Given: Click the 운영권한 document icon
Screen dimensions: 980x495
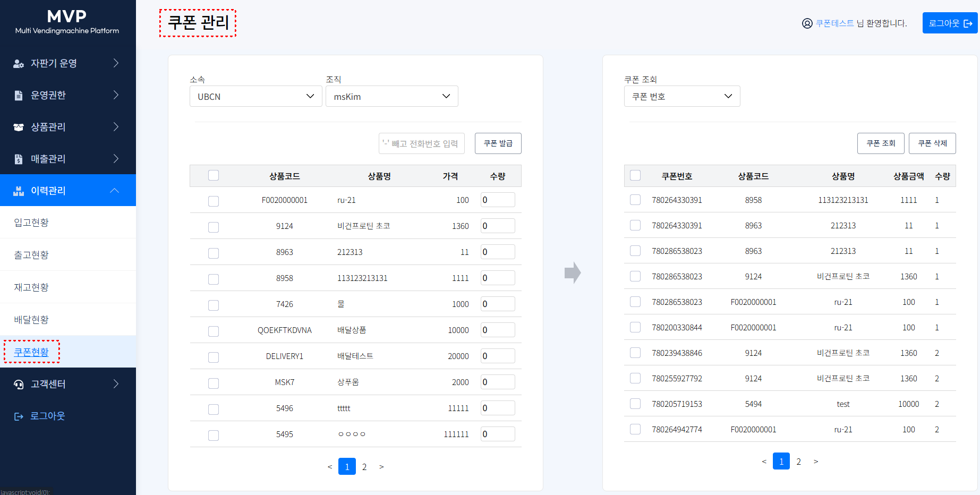Looking at the screenshot, I should [x=19, y=96].
